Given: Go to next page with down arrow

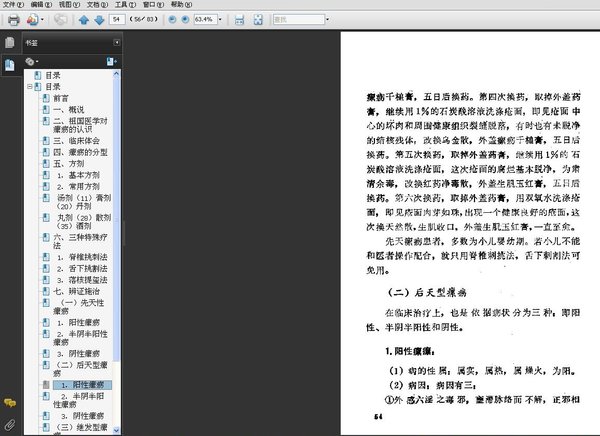Looking at the screenshot, I should [99, 20].
